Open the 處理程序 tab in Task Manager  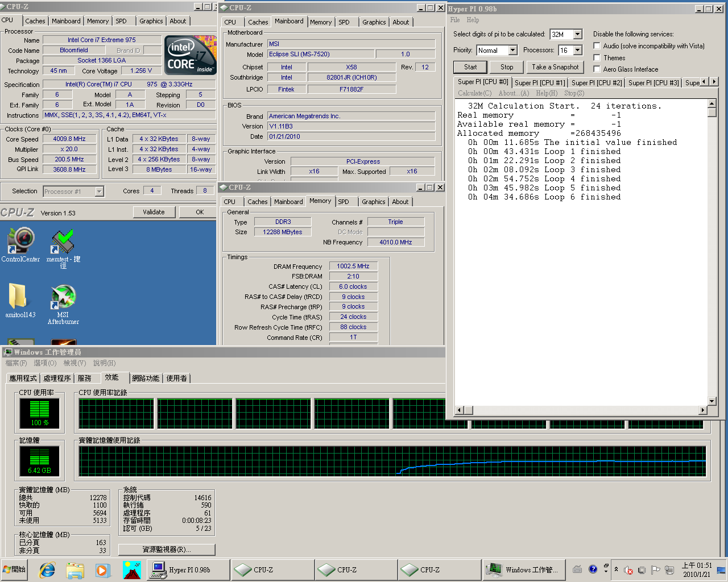(57, 378)
